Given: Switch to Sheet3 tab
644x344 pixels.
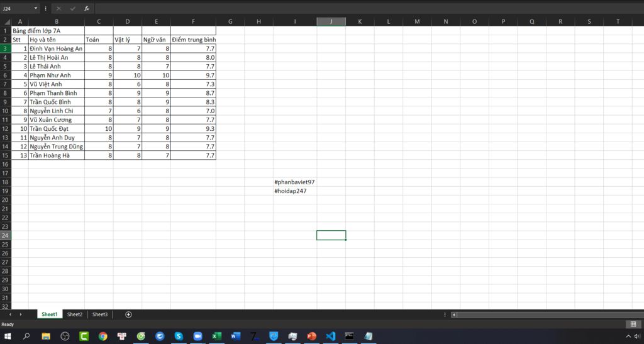Looking at the screenshot, I should [100, 314].
